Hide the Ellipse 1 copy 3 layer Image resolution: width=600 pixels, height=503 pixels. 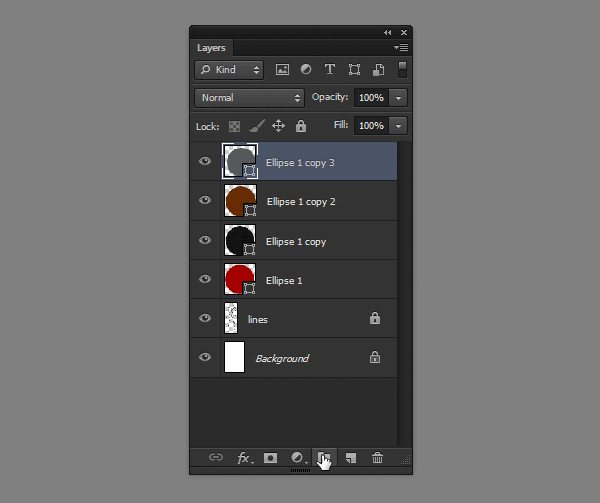click(205, 161)
